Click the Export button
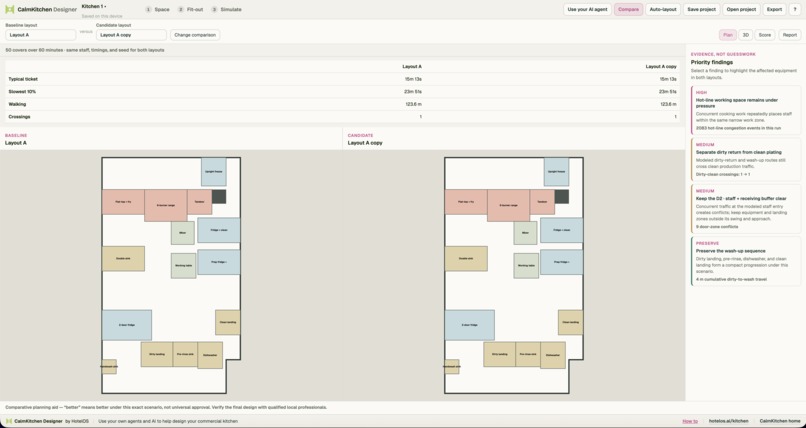 (774, 9)
